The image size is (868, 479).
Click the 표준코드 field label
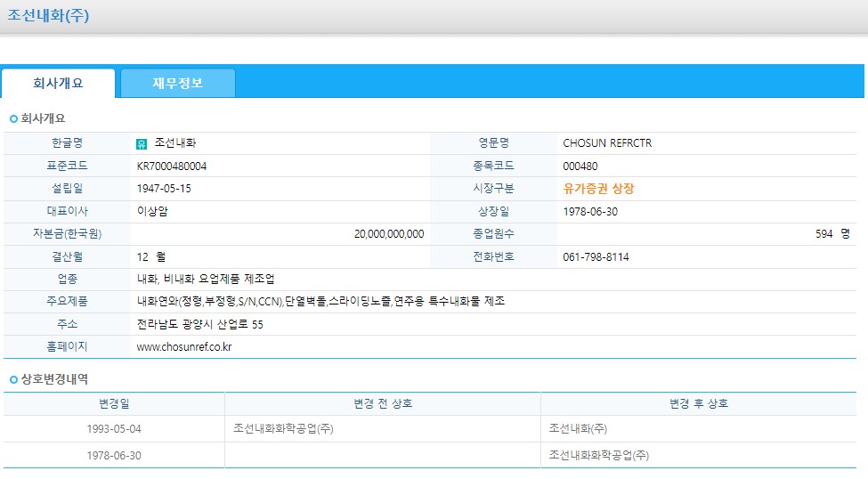[67, 166]
